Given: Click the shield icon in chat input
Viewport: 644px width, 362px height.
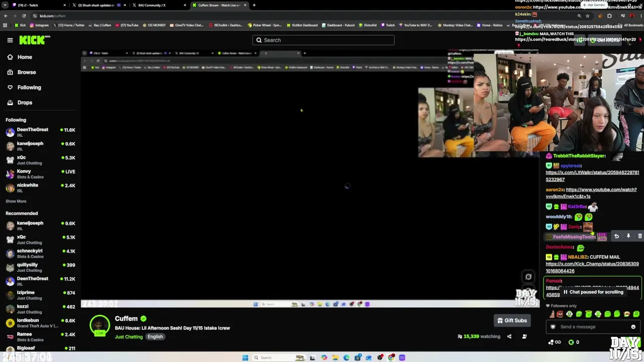Looking at the screenshot, I should coord(553,327).
